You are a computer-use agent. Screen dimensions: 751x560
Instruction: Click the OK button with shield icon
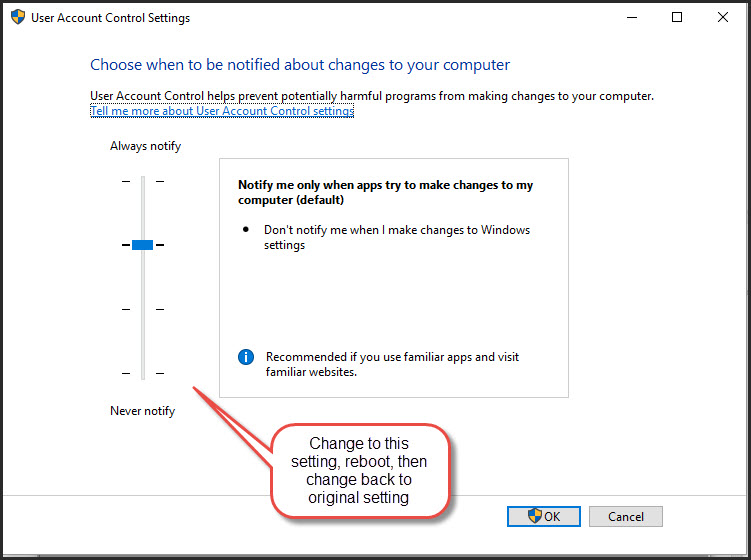(544, 516)
